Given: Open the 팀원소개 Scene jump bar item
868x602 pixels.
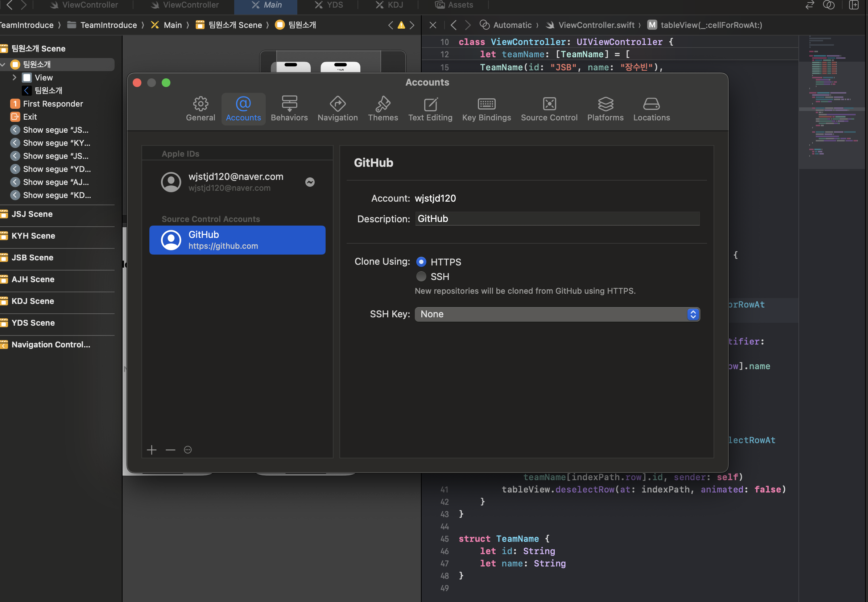Looking at the screenshot, I should 229,25.
